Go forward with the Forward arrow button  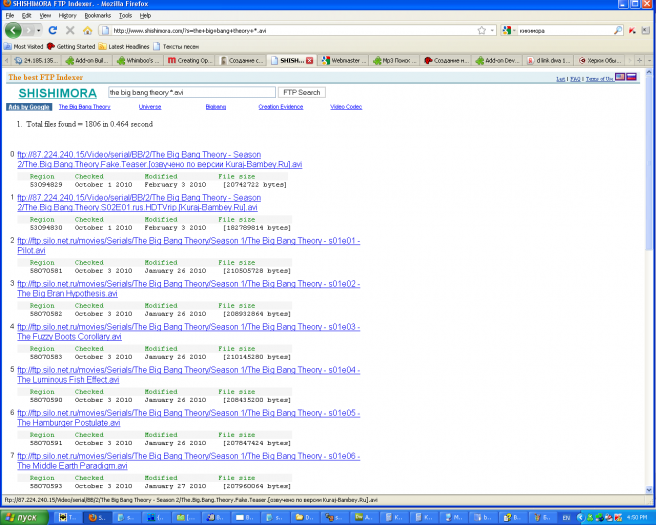click(x=28, y=31)
